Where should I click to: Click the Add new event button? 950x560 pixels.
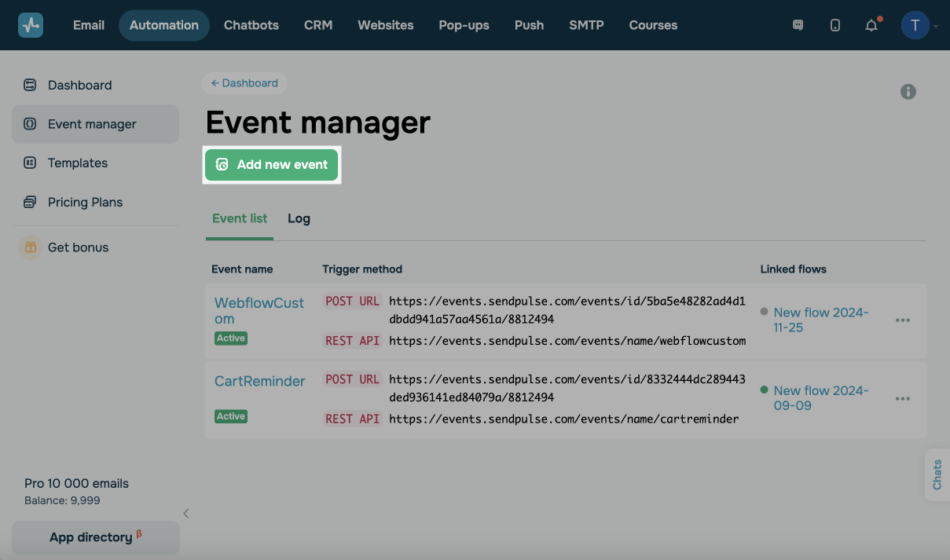[272, 165]
